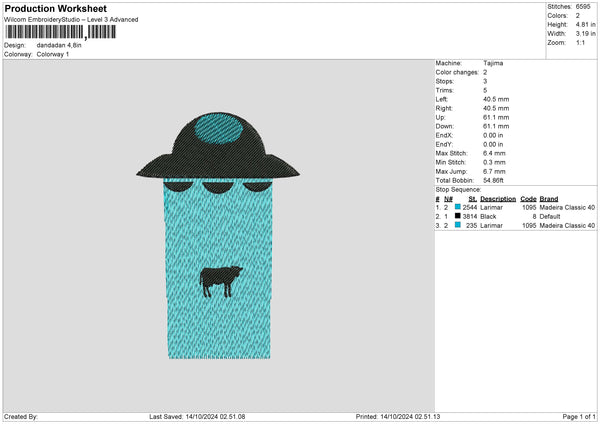Viewport: 600px width, 424px height.
Task: Click 'Madeira Classic 40' in stop 1
Action: click(567, 207)
